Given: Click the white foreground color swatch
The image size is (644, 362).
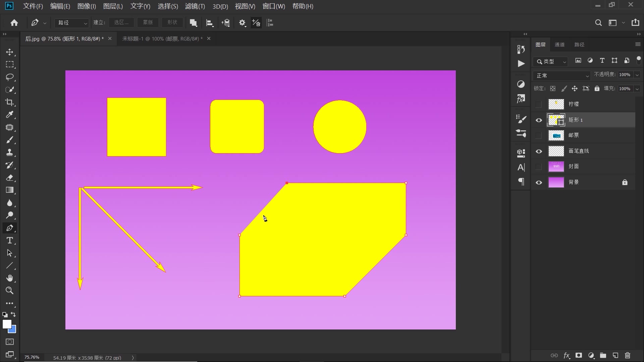Looking at the screenshot, I should tap(6, 324).
